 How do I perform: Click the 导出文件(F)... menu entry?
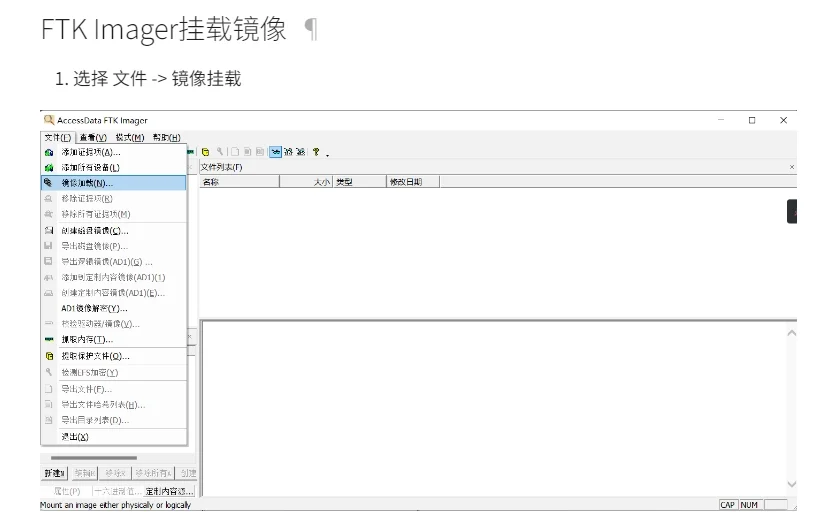pos(114,389)
